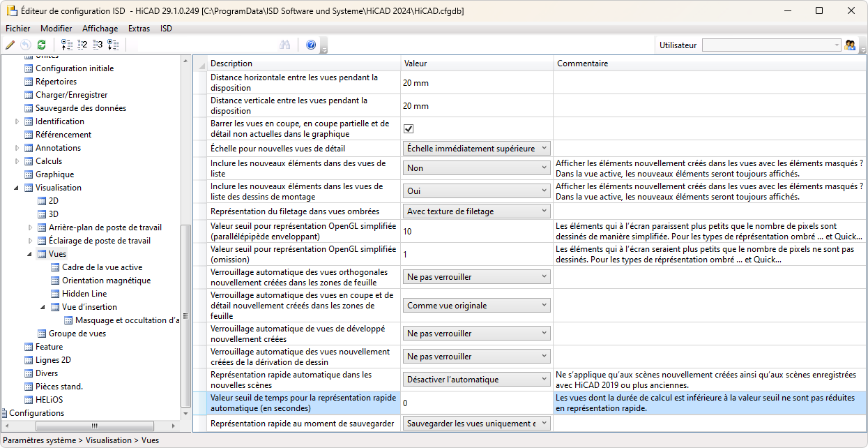Click the pencil edit icon in toolbar

coord(10,45)
